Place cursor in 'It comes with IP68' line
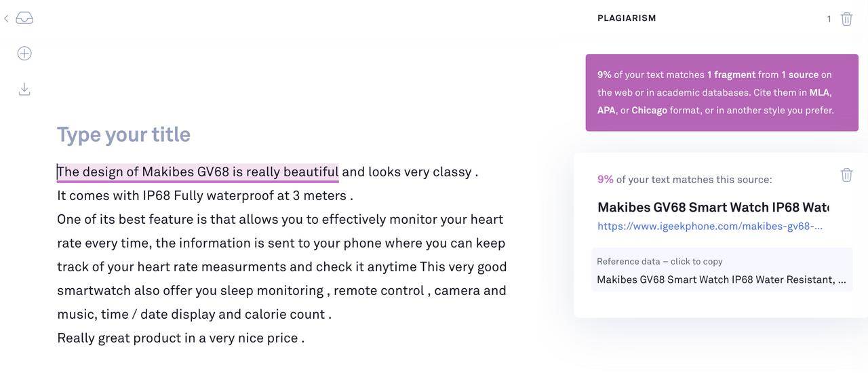Screen dimensions: 868x373 (205, 195)
